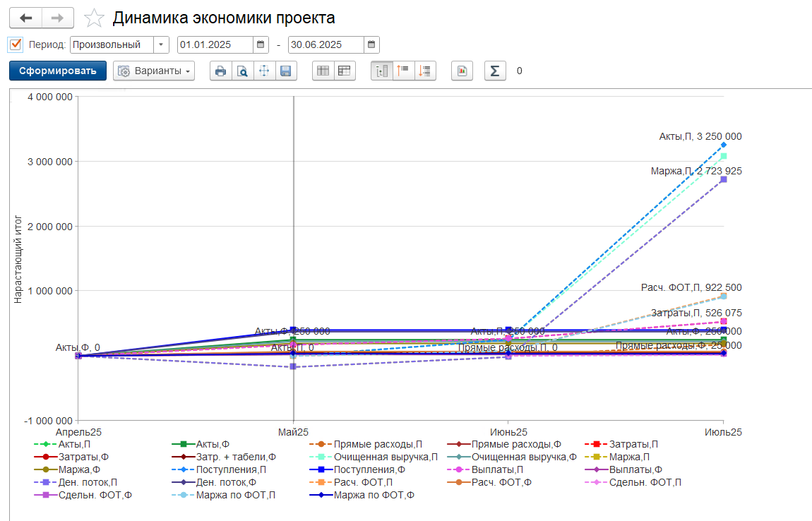The height and width of the screenshot is (521, 812).
Task: Click the data label Акты,П, 3 250 000
Action: click(x=700, y=137)
